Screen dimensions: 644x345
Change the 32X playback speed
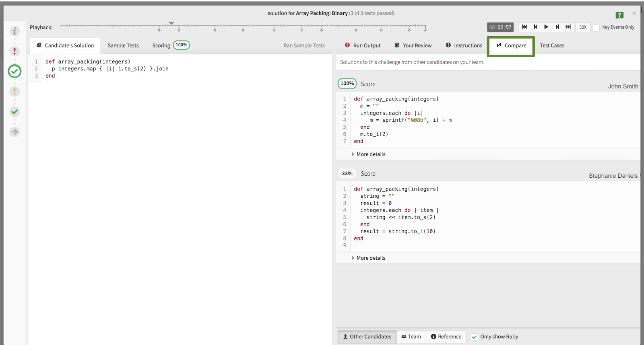583,27
